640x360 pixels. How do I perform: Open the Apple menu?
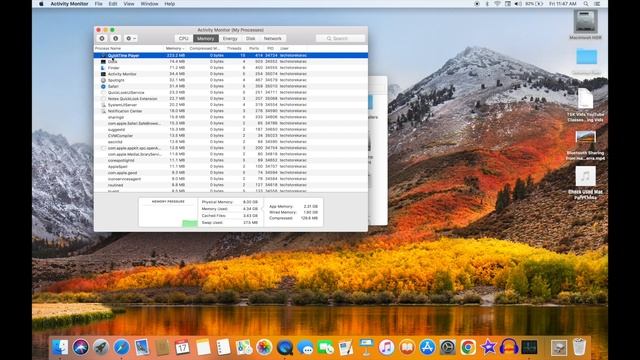tap(41, 4)
